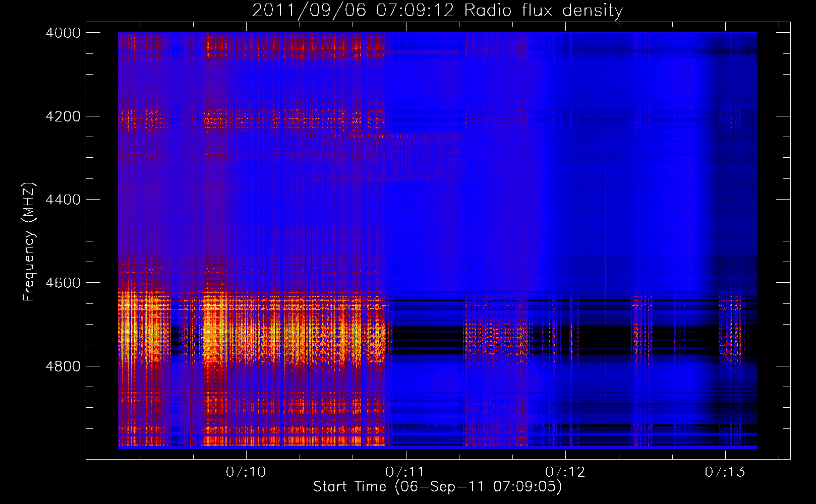This screenshot has width=816, height=504.
Task: Click the plot title "2011/09/06 07:09:12 Radio flux density"
Action: (x=437, y=10)
